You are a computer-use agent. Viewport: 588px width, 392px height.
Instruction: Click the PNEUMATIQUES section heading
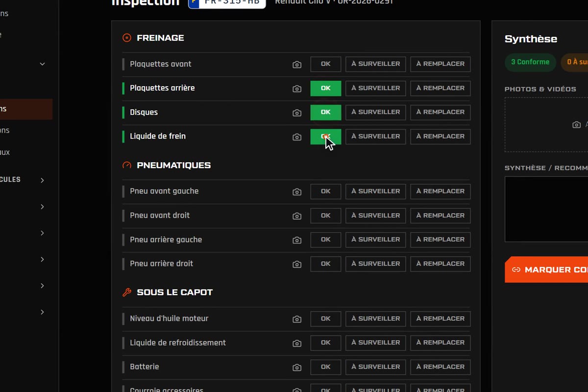point(174,165)
